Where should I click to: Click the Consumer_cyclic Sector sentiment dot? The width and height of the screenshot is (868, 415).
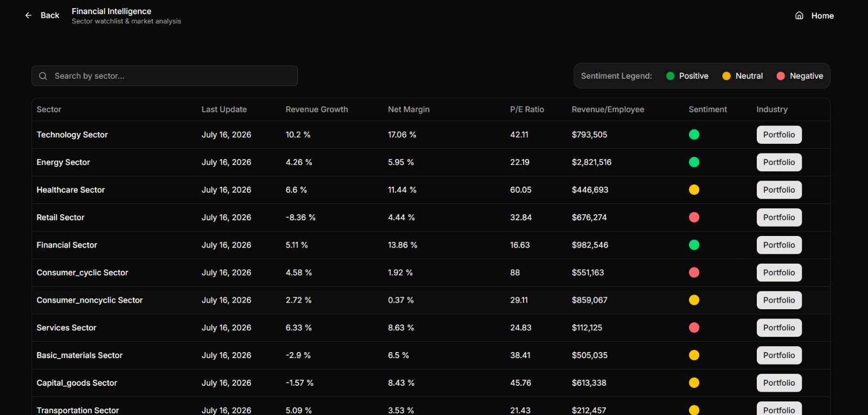point(694,272)
